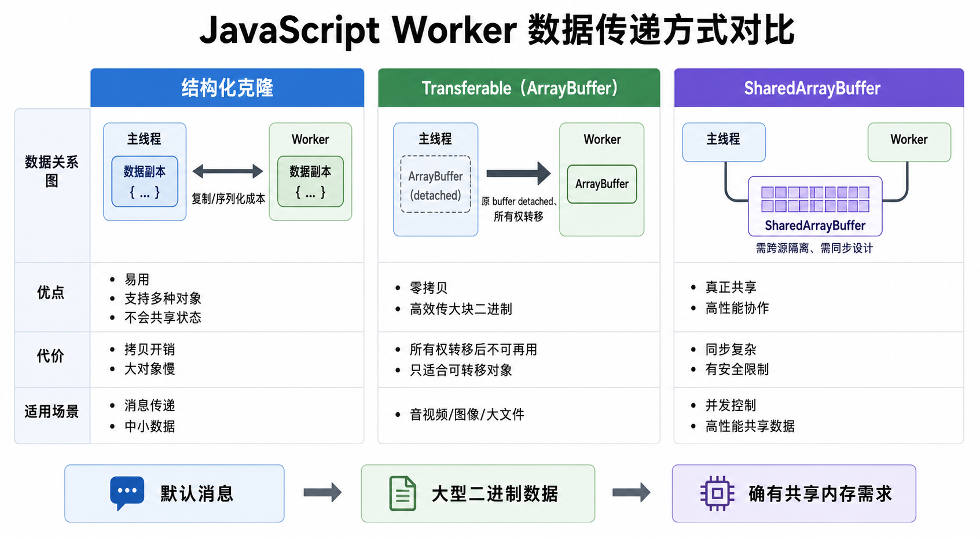Select the dashed 'ArrayBuffer (detached)' box
The width and height of the screenshot is (980, 538).
click(435, 184)
